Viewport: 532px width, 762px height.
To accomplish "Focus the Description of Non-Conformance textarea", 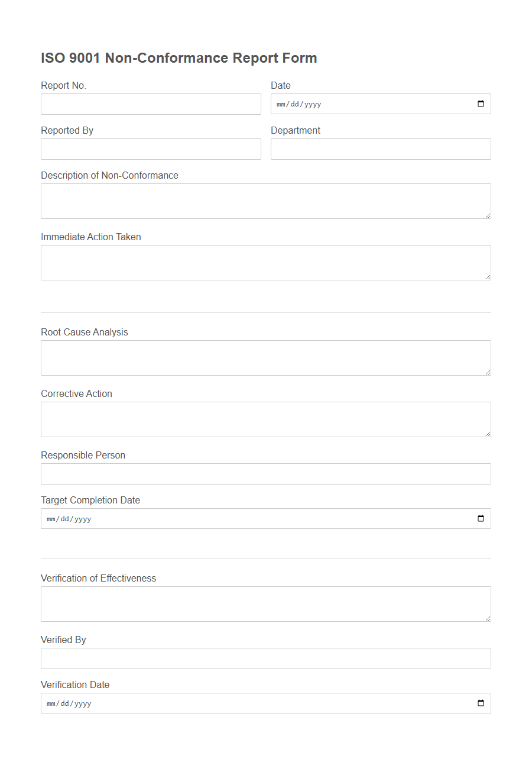I will pos(265,201).
